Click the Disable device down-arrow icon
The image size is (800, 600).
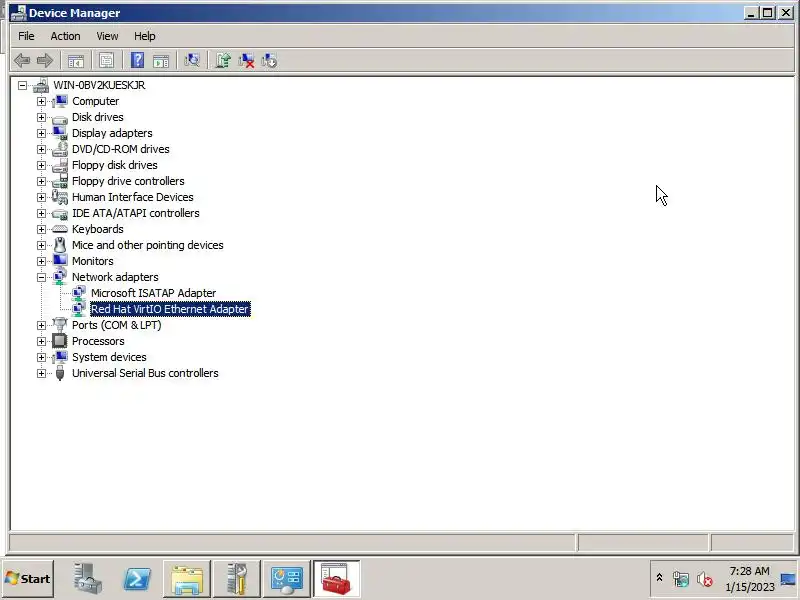[x=269, y=61]
